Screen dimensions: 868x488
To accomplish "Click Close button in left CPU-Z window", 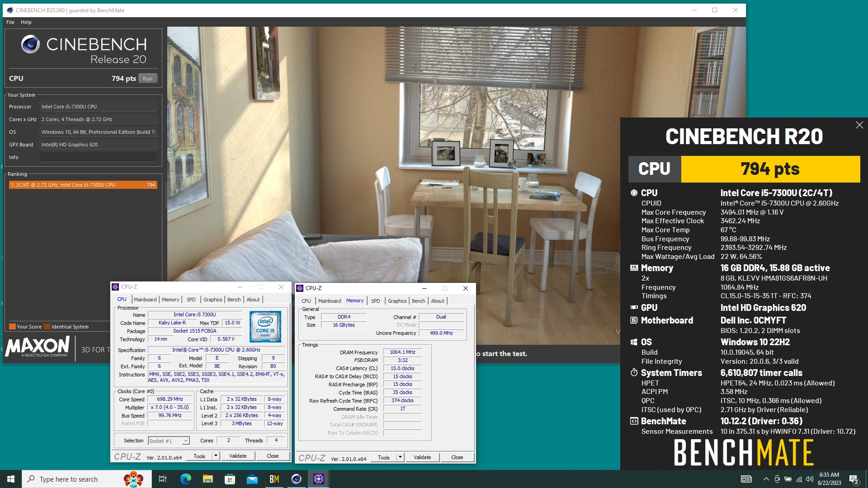I will [273, 456].
